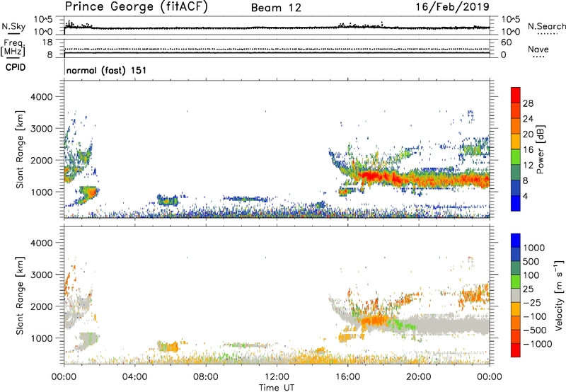Click the date "16/Feb/2019"
The image size is (566, 392).
tap(453, 7)
